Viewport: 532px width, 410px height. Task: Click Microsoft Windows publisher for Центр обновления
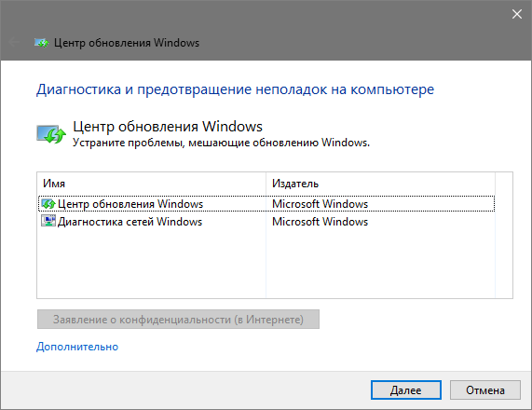pyautogui.click(x=320, y=204)
